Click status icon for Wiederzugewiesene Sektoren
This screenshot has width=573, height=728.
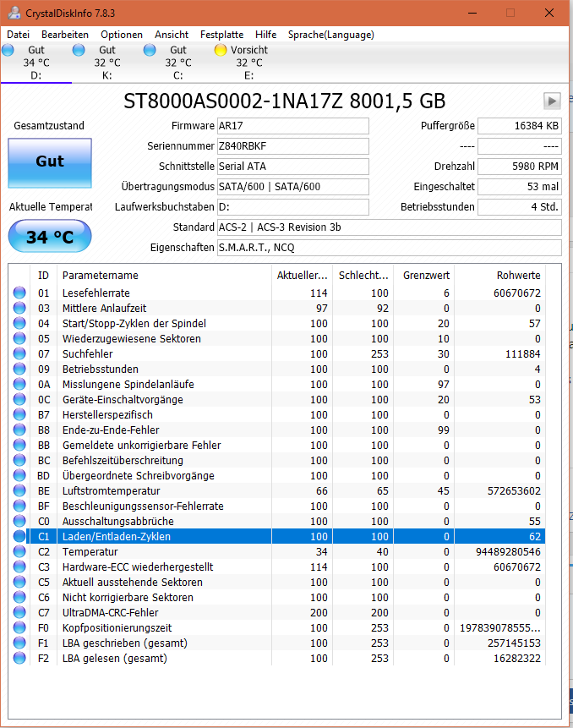tap(19, 338)
